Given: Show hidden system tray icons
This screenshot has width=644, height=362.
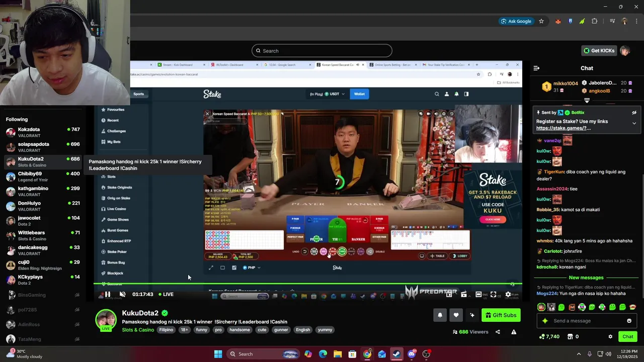Looking at the screenshot, I should (579, 354).
